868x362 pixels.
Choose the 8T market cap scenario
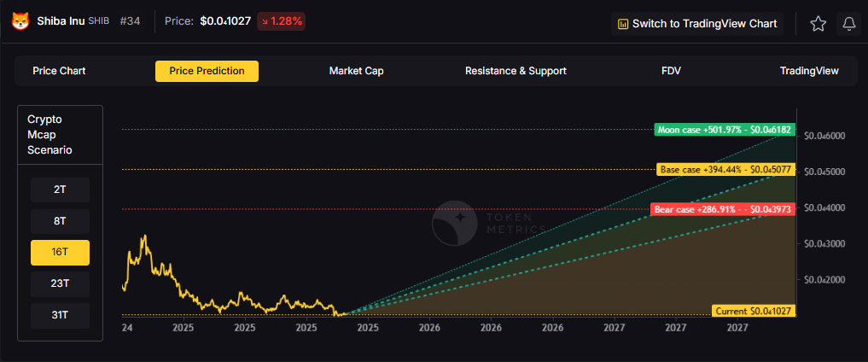(x=61, y=221)
